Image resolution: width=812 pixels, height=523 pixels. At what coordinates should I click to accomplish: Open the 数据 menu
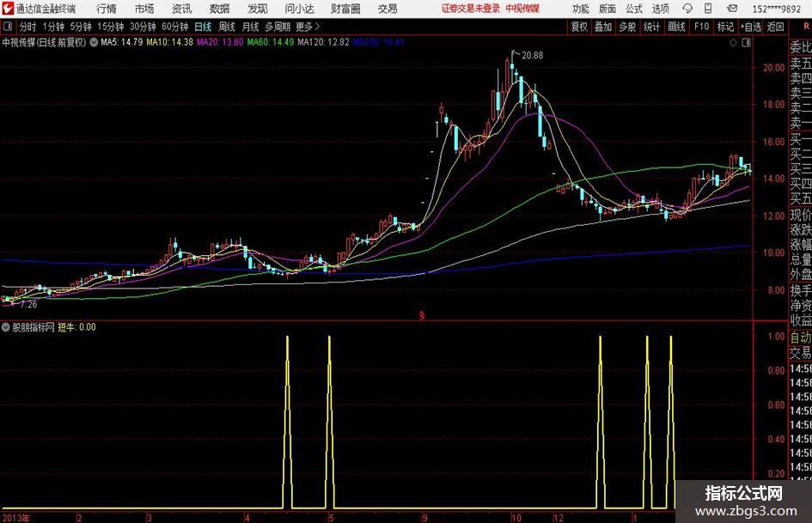220,9
